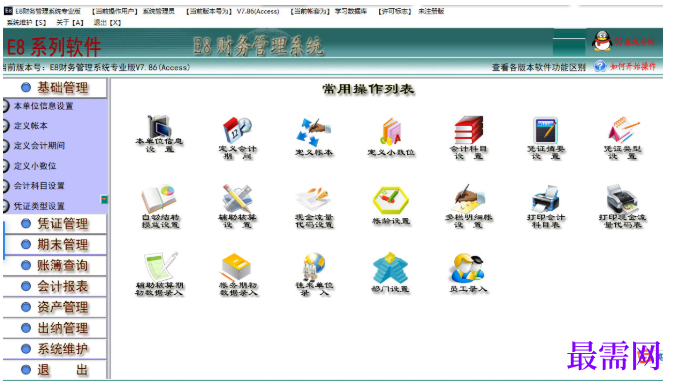The width and height of the screenshot is (679, 387).
Task: Expand the 账簿查询 sidebar section
Action: tap(55, 265)
